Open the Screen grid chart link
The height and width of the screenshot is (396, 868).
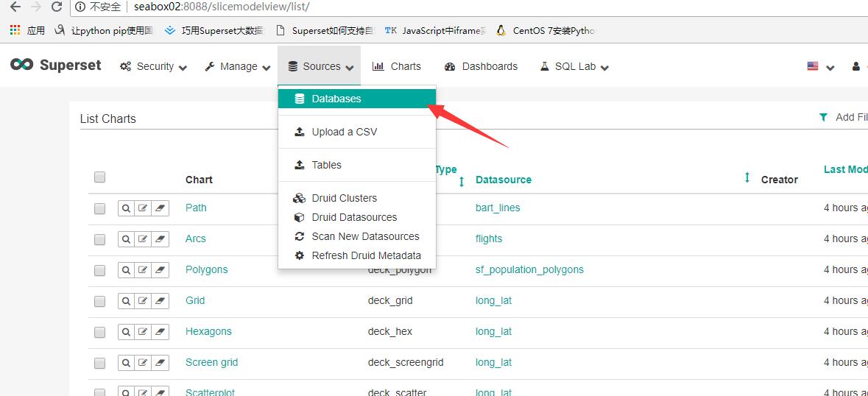211,363
